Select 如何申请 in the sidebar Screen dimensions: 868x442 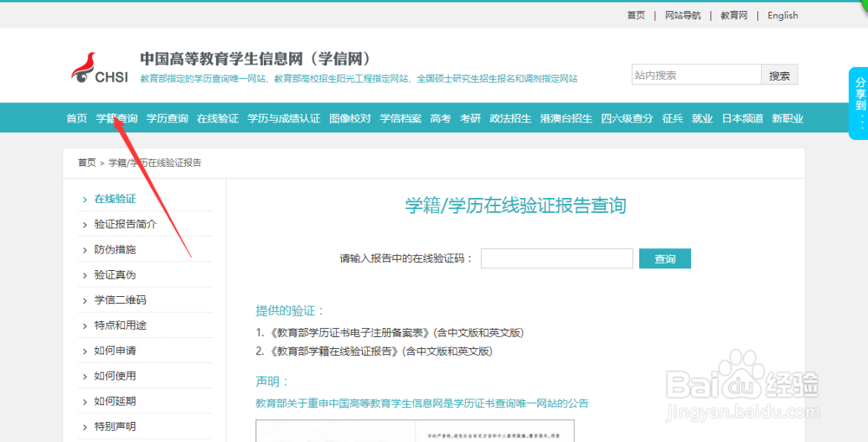click(115, 351)
